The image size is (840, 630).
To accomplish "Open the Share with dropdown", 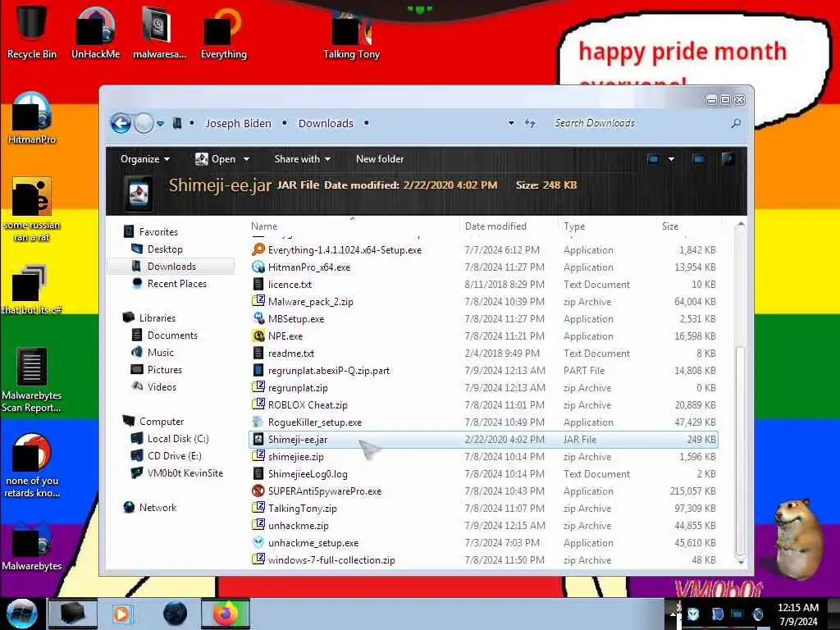I will point(302,159).
